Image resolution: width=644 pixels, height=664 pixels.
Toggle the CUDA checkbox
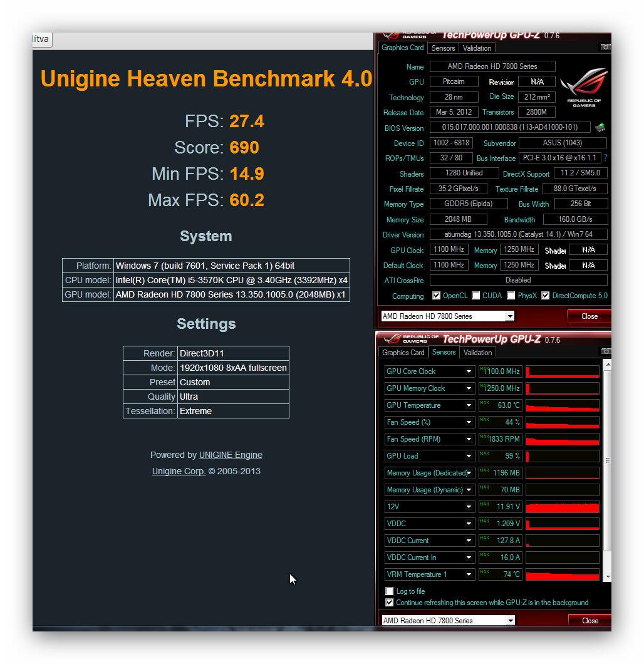[x=476, y=296]
